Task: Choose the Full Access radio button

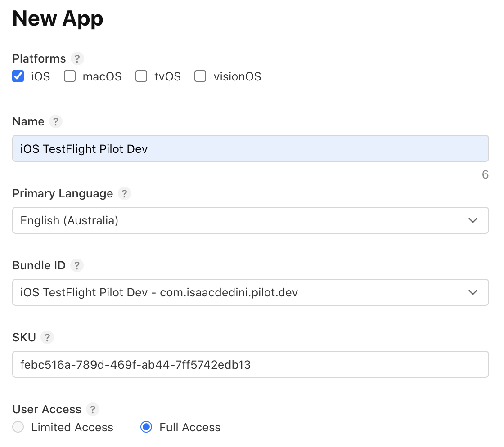Action: coord(146,427)
